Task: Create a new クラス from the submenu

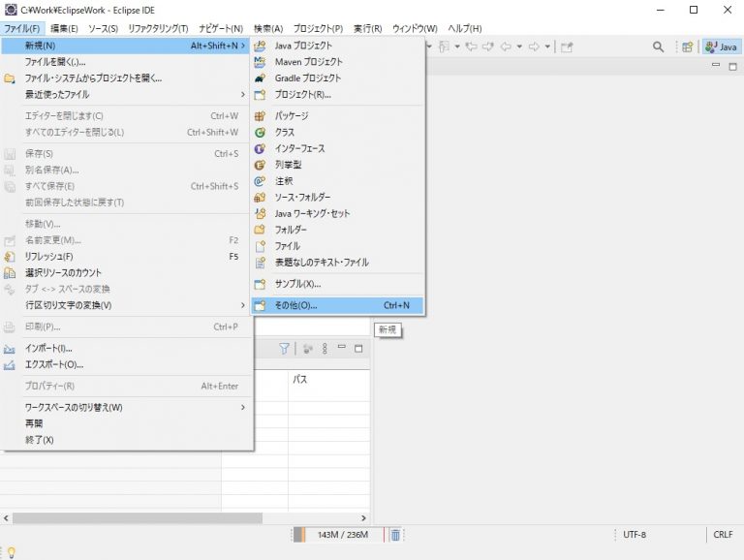Action: click(x=285, y=132)
